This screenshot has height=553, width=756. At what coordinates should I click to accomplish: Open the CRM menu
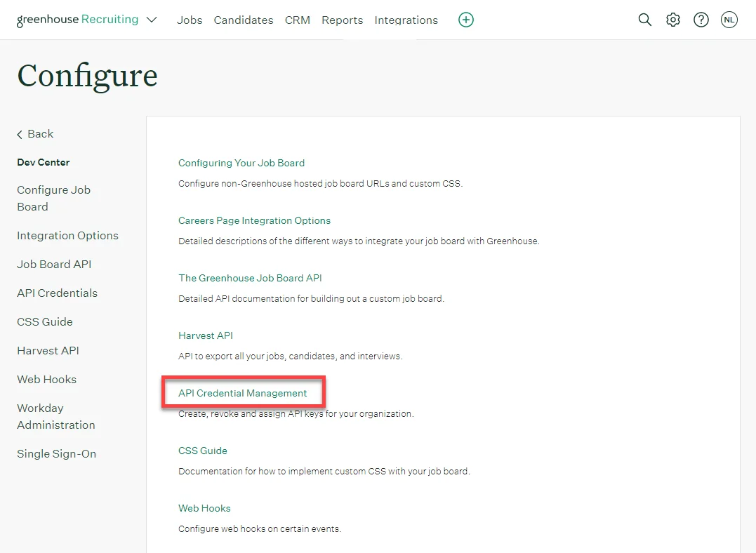point(298,20)
